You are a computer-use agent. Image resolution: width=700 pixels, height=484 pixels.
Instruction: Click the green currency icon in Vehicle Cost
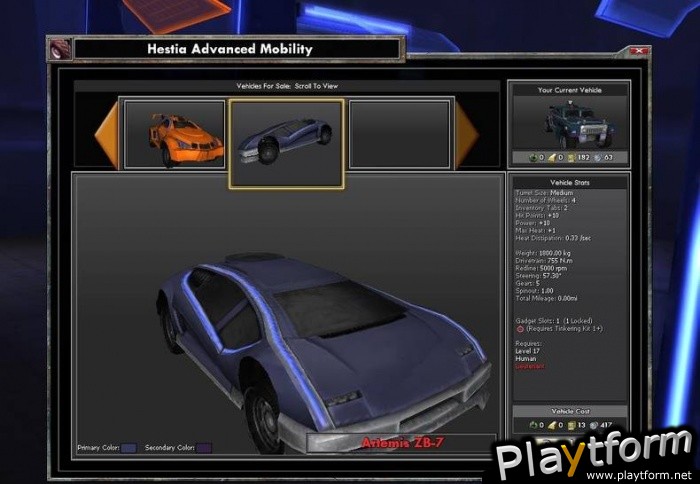(533, 425)
